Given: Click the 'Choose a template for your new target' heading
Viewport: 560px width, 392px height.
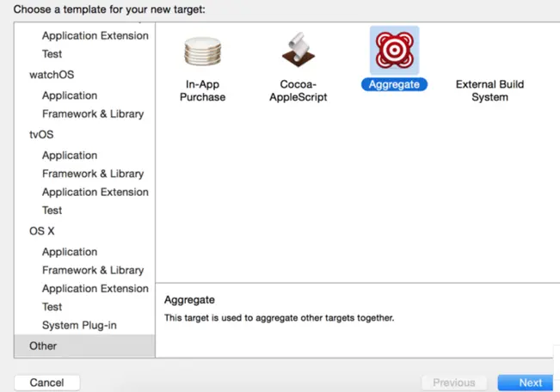Looking at the screenshot, I should [109, 9].
